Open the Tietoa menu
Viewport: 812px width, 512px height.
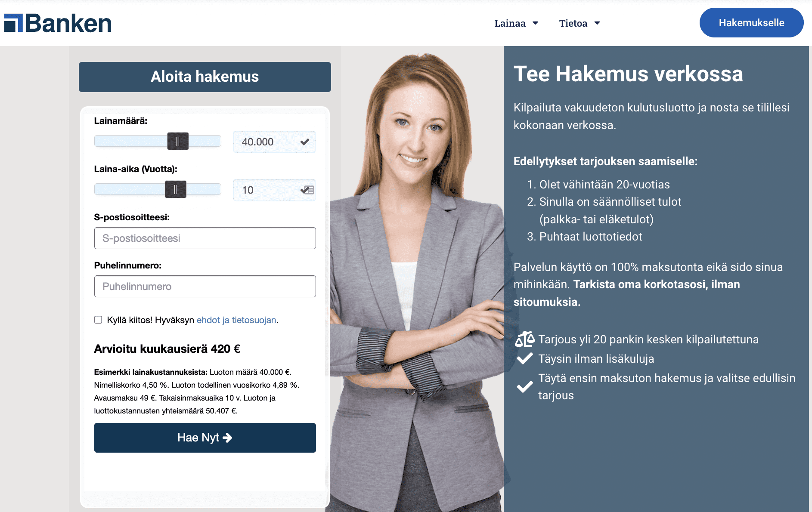pyautogui.click(x=580, y=23)
